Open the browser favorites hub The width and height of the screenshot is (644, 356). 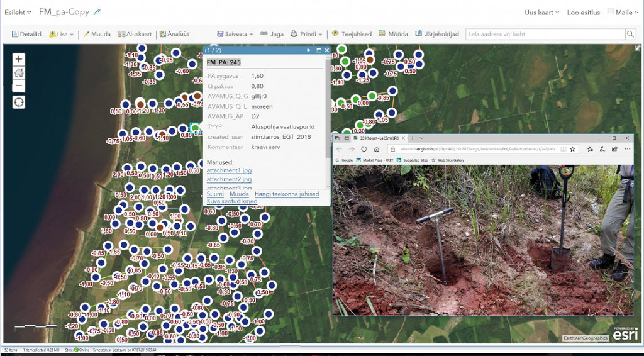click(590, 149)
